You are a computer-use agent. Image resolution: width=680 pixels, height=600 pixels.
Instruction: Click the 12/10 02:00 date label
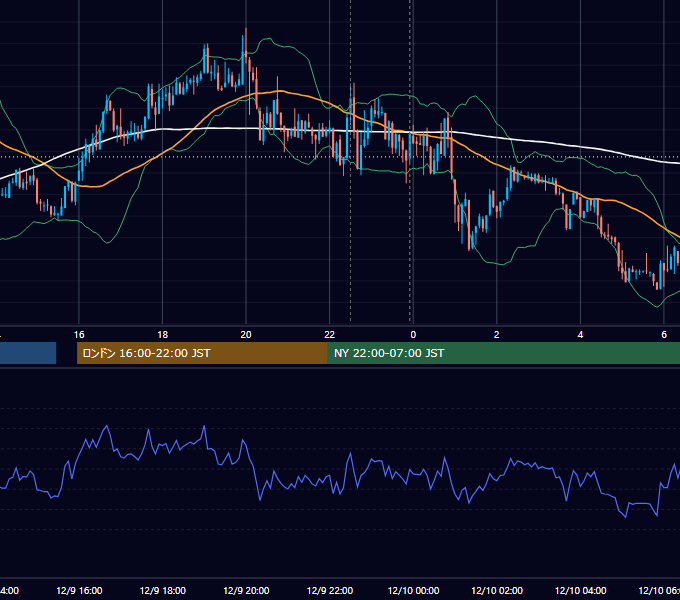click(497, 590)
